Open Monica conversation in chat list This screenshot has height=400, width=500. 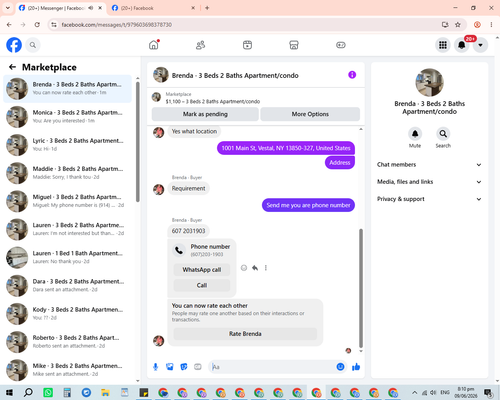pos(68,117)
